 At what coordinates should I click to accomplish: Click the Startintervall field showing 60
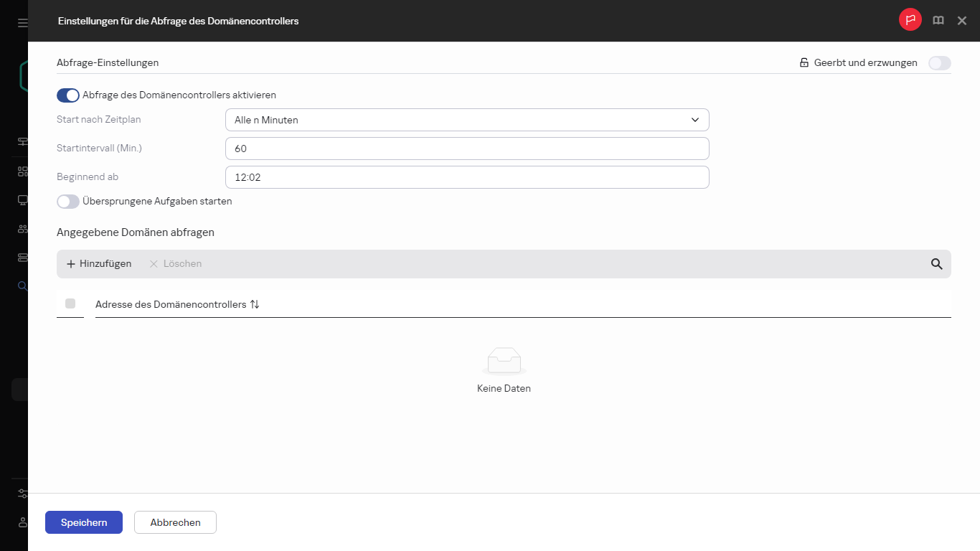tap(467, 149)
